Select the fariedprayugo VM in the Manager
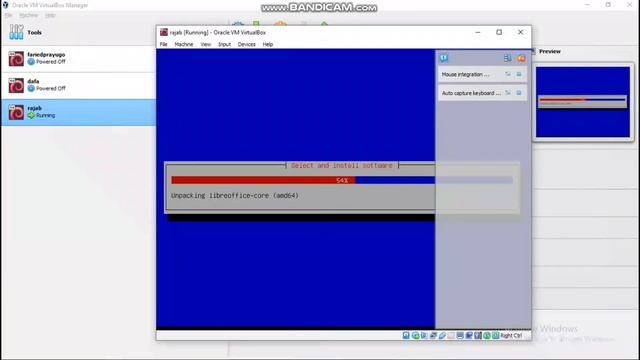This screenshot has height=360, width=640. [x=78, y=59]
